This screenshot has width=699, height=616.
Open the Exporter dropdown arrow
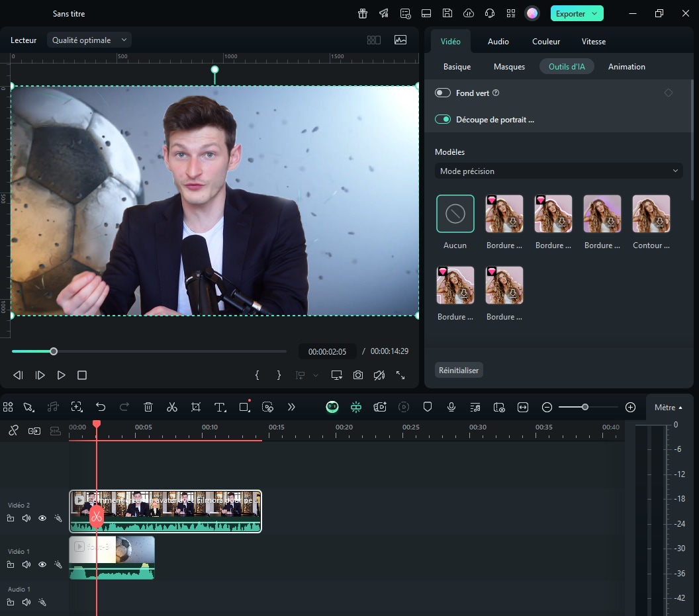(x=594, y=13)
